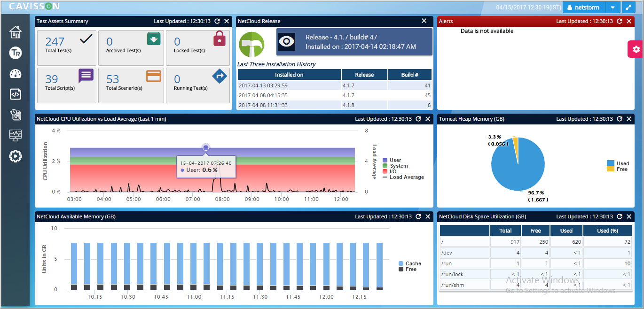Open the netstorm user dropdown arrow
Viewport: 644px width, 309px height.
(613, 8)
